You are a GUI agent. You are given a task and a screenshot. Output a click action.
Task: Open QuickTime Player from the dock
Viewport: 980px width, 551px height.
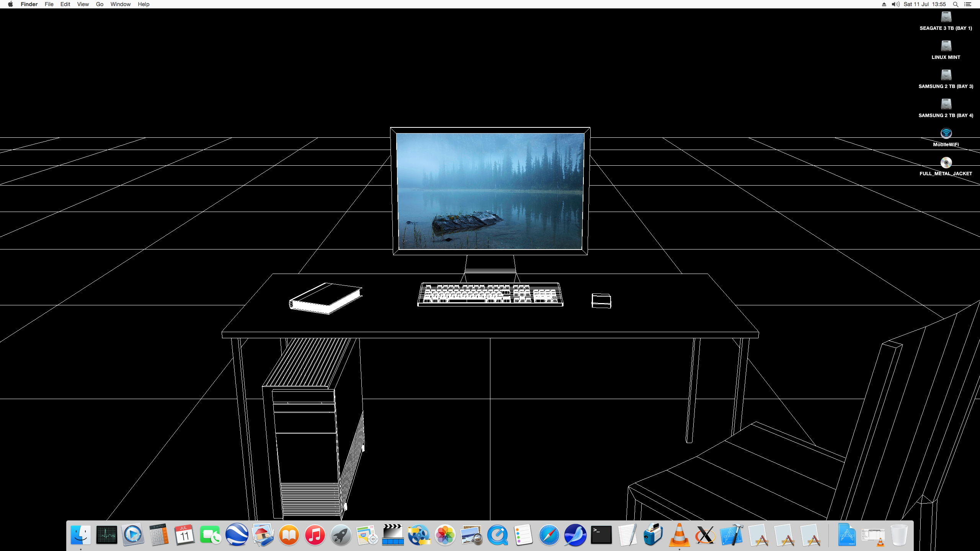[x=497, y=535]
